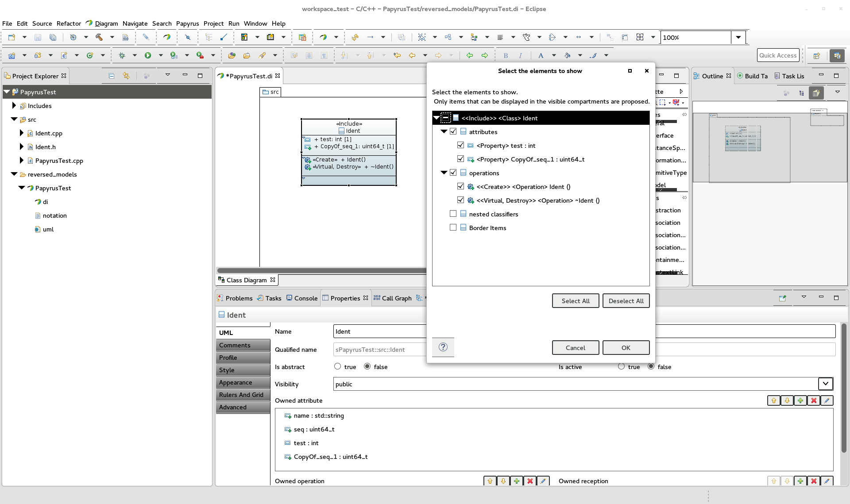
Task: Delete owned attribute with red X icon
Action: coord(814,400)
